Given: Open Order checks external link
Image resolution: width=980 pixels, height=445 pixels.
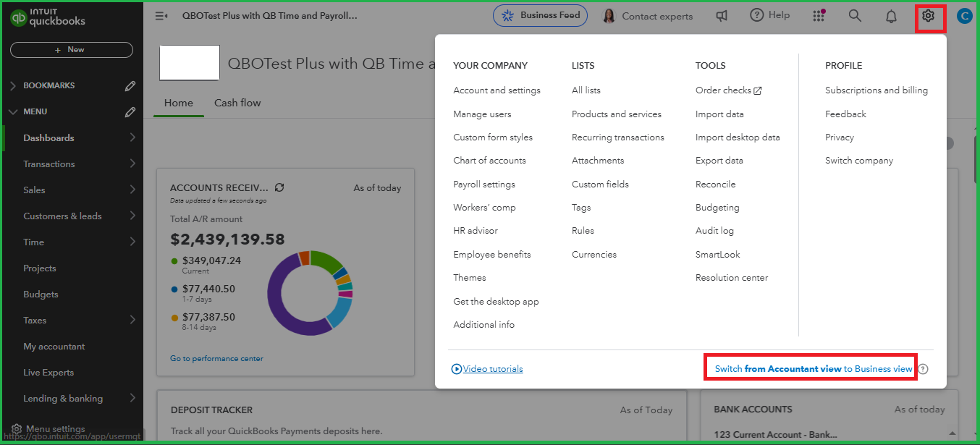Looking at the screenshot, I should tap(729, 90).
